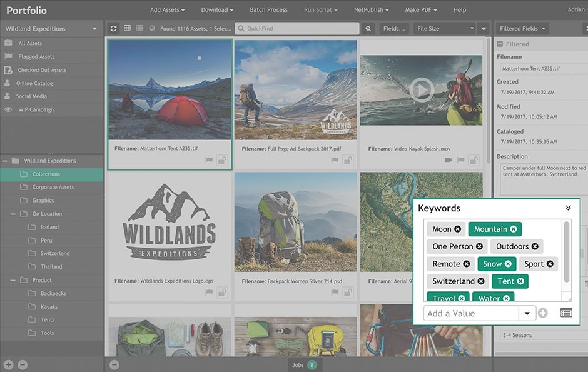
Task: Toggle flag on Matterhorn Tent A235.tif
Action: pyautogui.click(x=210, y=160)
